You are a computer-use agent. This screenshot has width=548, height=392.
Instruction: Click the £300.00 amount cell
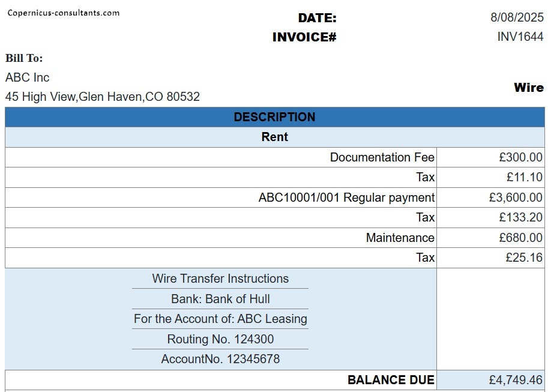click(520, 157)
